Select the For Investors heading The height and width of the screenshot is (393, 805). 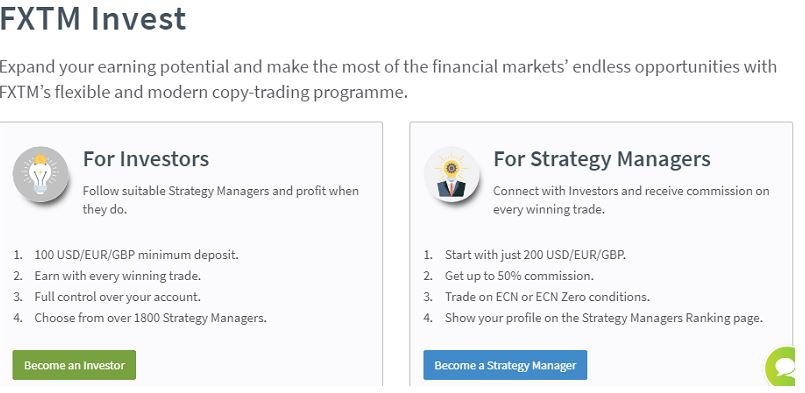coord(146,159)
